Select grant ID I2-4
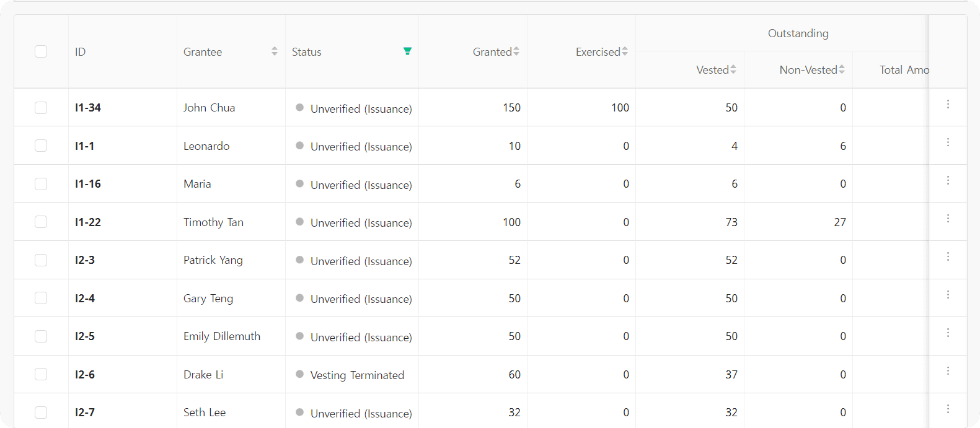 coord(85,299)
